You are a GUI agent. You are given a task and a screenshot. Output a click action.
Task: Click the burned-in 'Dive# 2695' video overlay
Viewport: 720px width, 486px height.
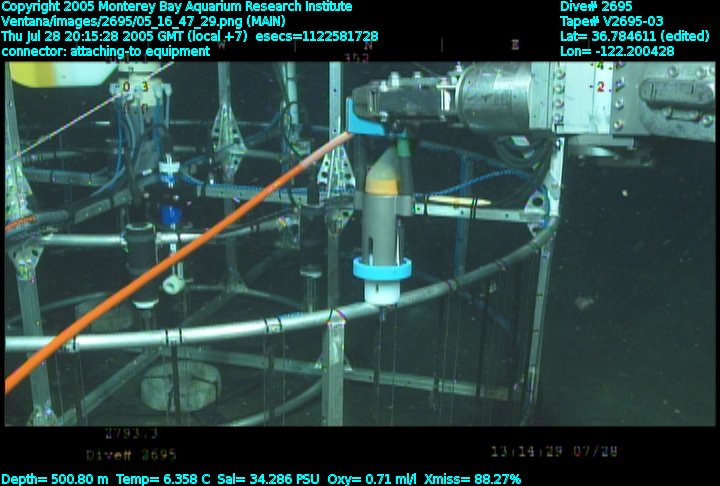tap(131, 455)
